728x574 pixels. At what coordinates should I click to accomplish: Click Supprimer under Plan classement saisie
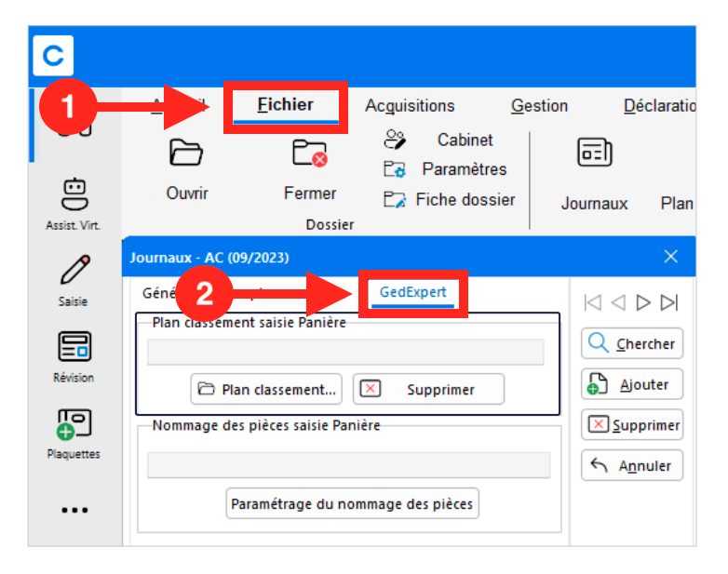coord(428,389)
